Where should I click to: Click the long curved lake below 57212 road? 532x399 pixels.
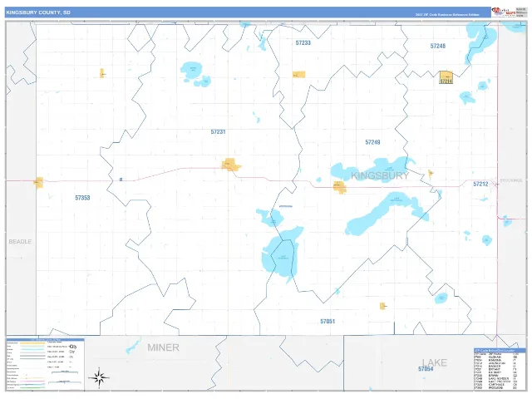[387, 213]
